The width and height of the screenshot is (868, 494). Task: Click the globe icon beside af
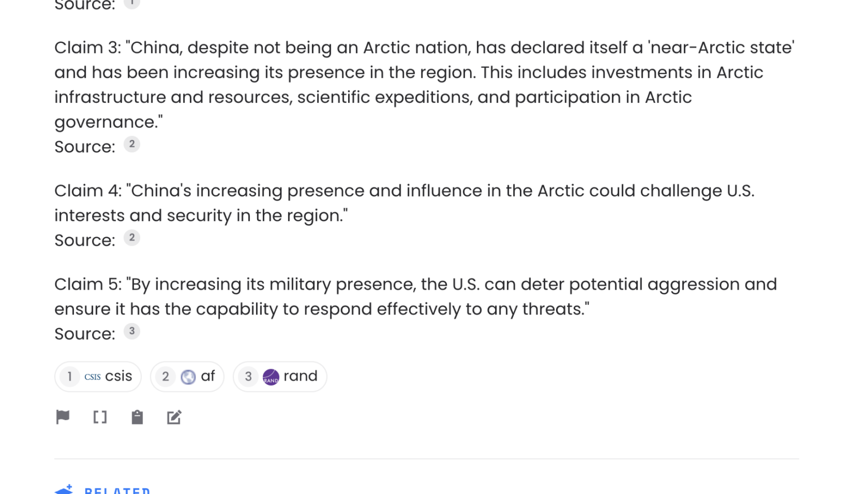[188, 377]
